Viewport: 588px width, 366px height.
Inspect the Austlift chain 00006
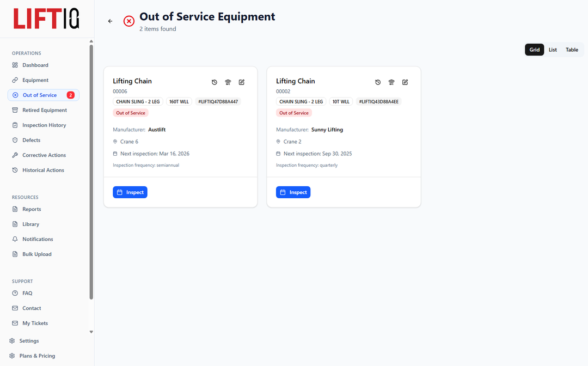[130, 192]
